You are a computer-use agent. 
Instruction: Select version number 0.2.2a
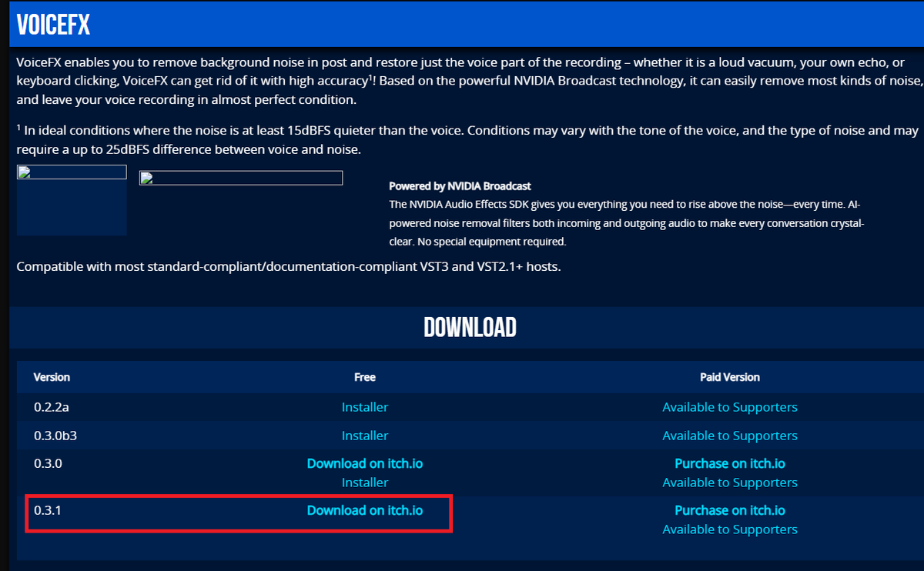pos(51,406)
